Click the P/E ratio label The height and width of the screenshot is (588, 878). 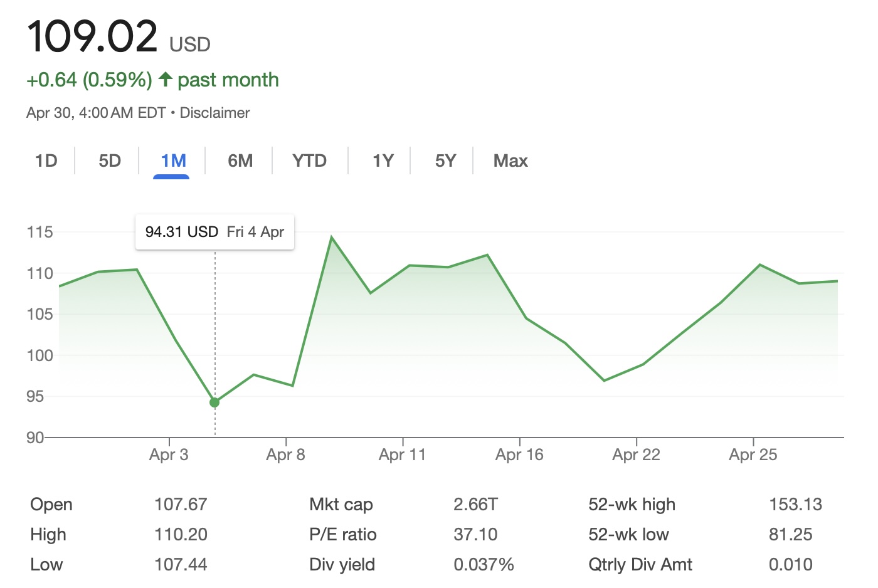pyautogui.click(x=343, y=535)
